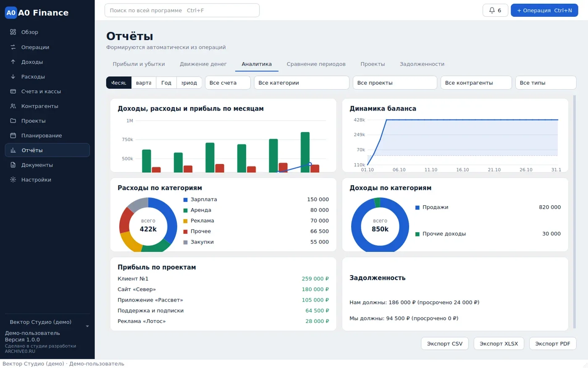Click the blue Продажи legend swatch
Viewport: 588px width, 368px height.
pos(417,207)
